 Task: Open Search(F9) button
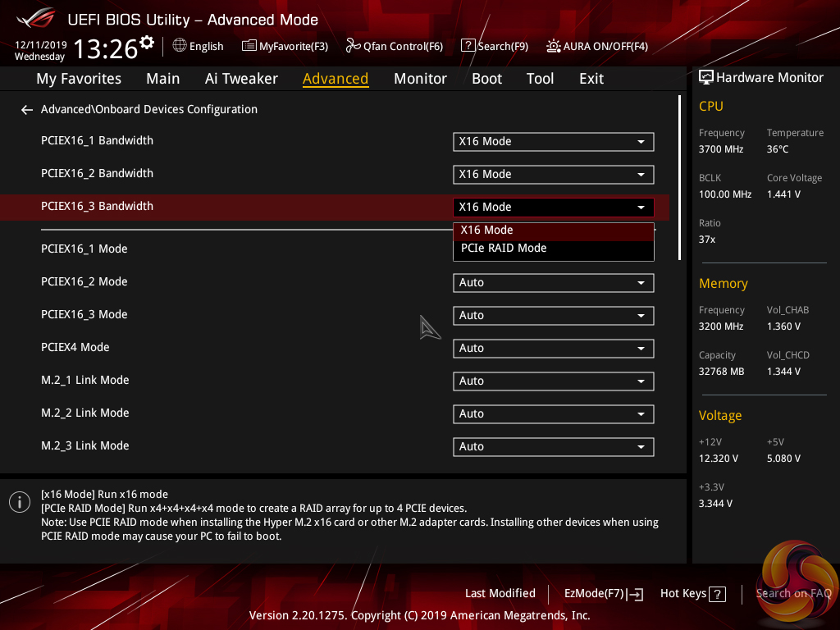click(x=495, y=46)
